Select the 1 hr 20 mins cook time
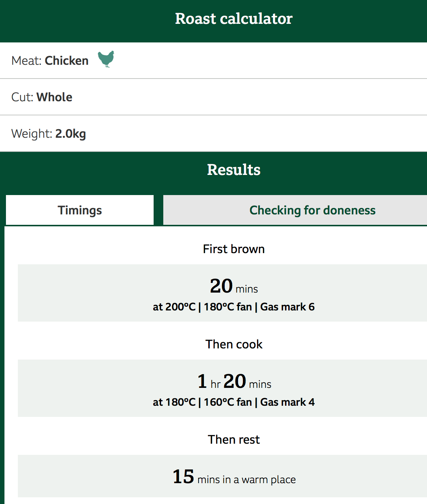The image size is (427, 504). click(x=234, y=382)
